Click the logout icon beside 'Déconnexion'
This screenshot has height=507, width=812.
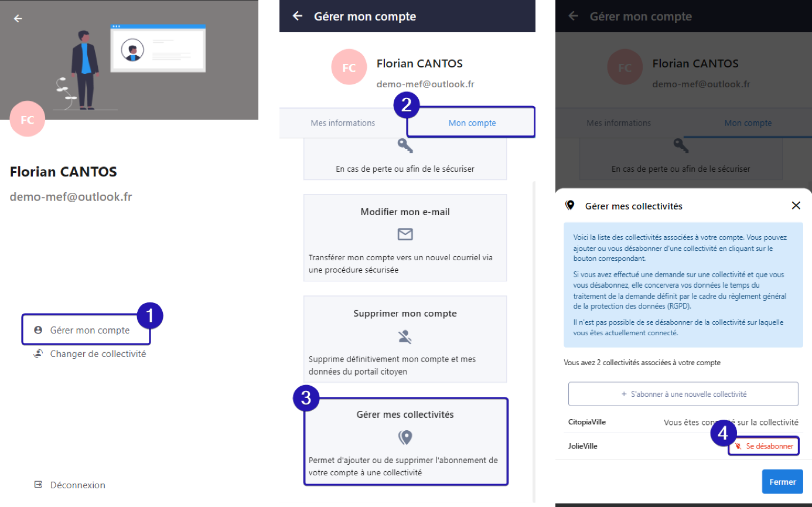[38, 485]
